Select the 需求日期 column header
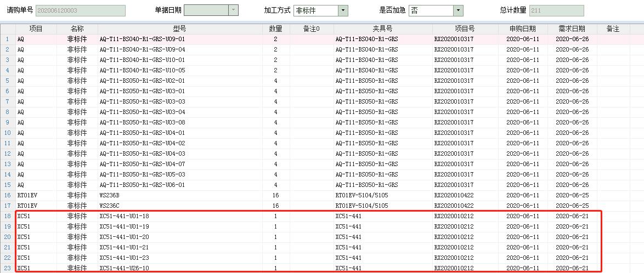 click(572, 29)
